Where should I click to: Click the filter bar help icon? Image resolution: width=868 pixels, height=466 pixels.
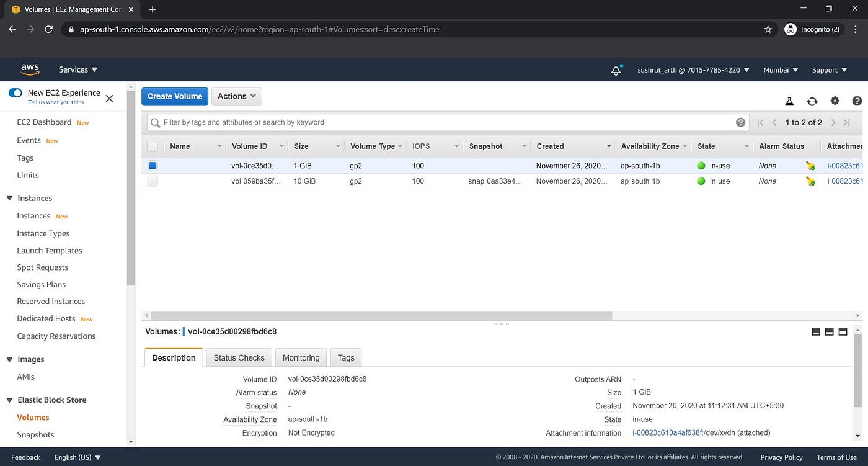click(x=740, y=122)
